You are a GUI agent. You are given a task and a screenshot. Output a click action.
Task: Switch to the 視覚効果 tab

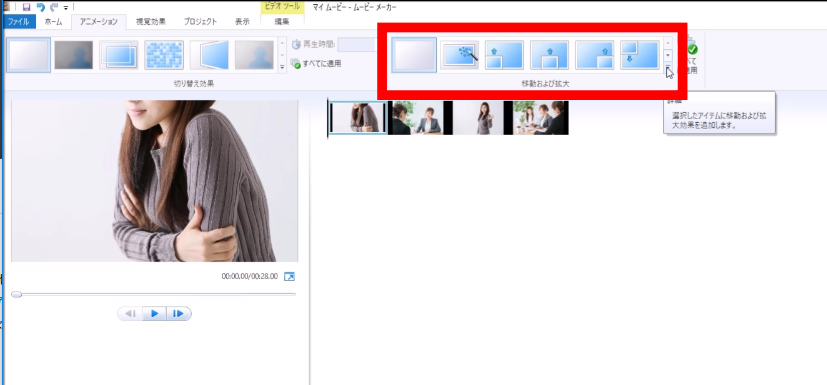[x=151, y=22]
